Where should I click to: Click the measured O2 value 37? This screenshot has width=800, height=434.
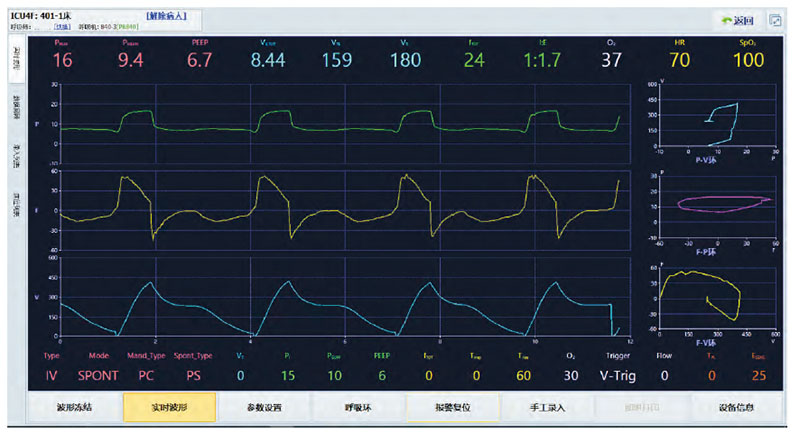pyautogui.click(x=611, y=60)
